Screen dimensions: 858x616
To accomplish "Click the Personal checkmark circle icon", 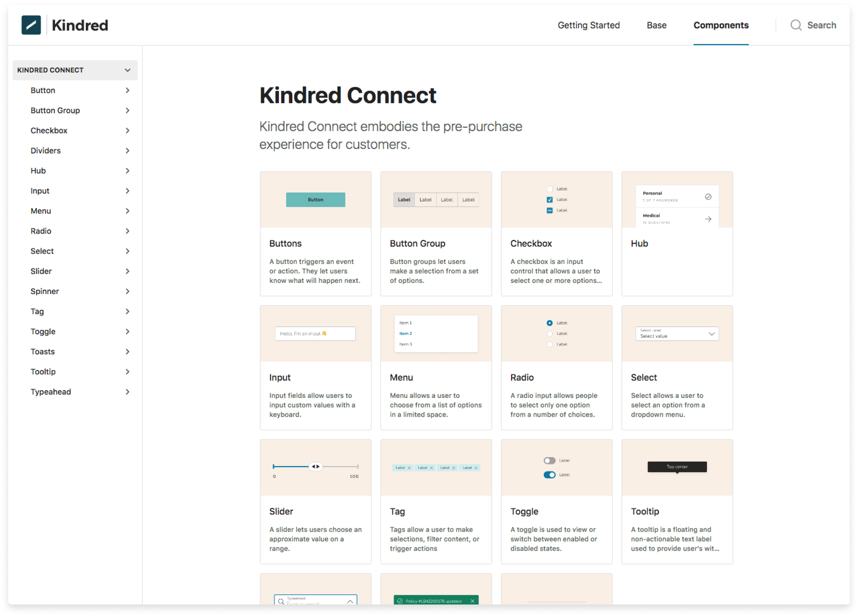I will 708,197.
